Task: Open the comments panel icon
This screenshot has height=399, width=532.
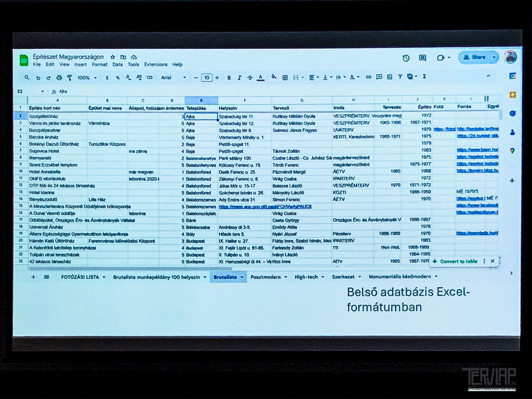Action: coord(422,58)
